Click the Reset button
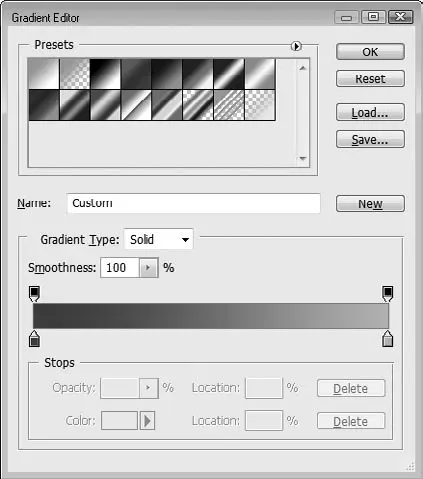The width and height of the screenshot is (423, 479). 370,79
